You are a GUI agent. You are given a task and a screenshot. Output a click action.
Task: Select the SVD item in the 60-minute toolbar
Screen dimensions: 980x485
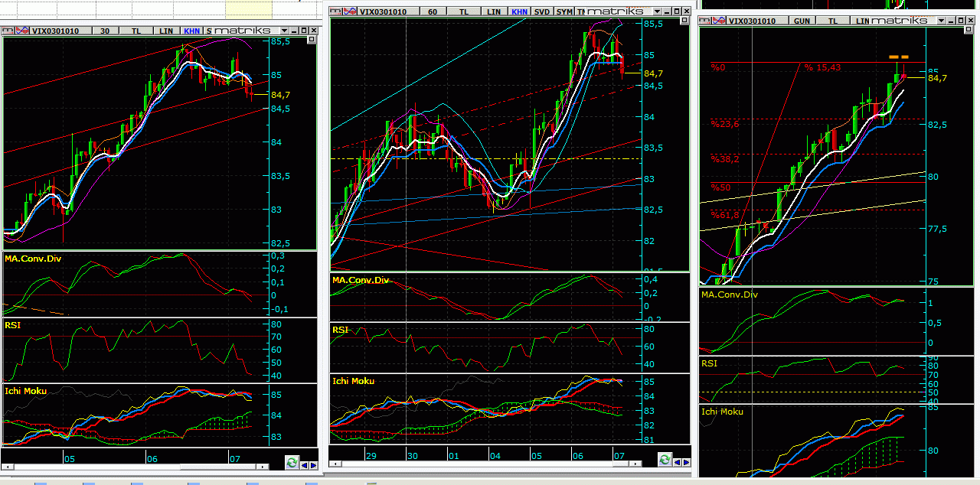[542, 11]
